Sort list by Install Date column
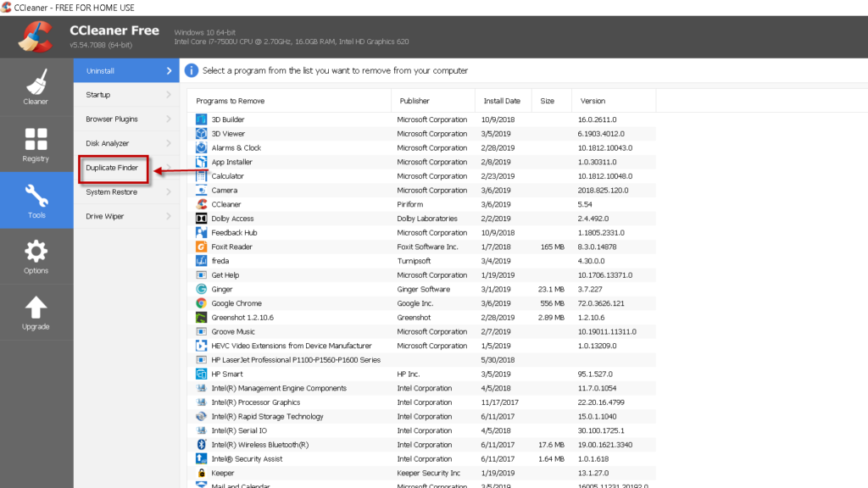The width and height of the screenshot is (868, 488). (504, 101)
